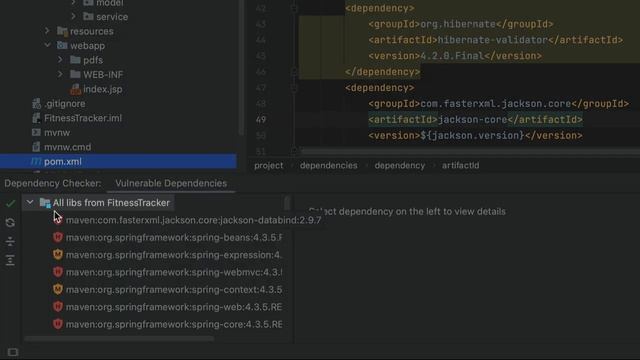Screen dimensions: 640x360
Task: Click the service package folder icon
Action: coord(88,16)
